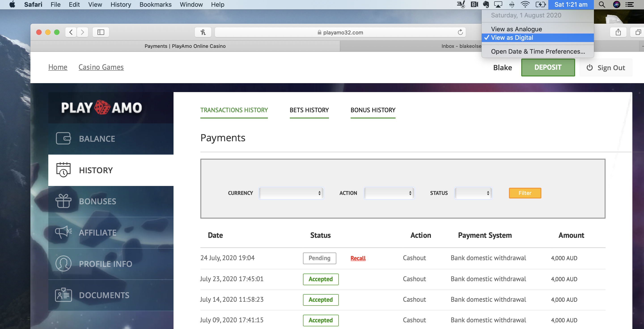This screenshot has height=329, width=644.
Task: Click the Evernote elephant menu bar icon
Action: coord(486,4)
